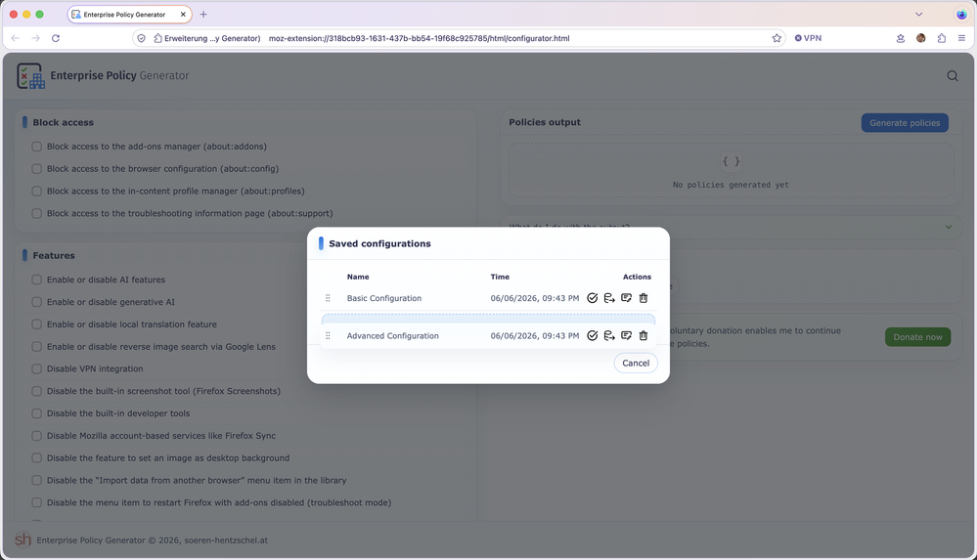977x560 pixels.
Task: Open the extensions puzzle-piece icon
Action: [942, 38]
